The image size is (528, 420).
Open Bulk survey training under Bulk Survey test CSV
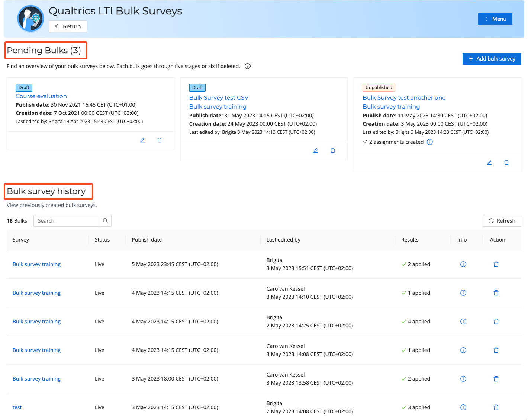tap(218, 107)
